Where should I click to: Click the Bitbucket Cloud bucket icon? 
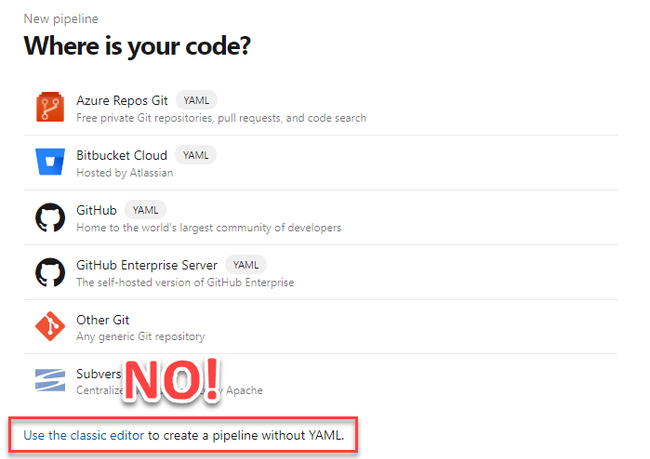pos(50,161)
